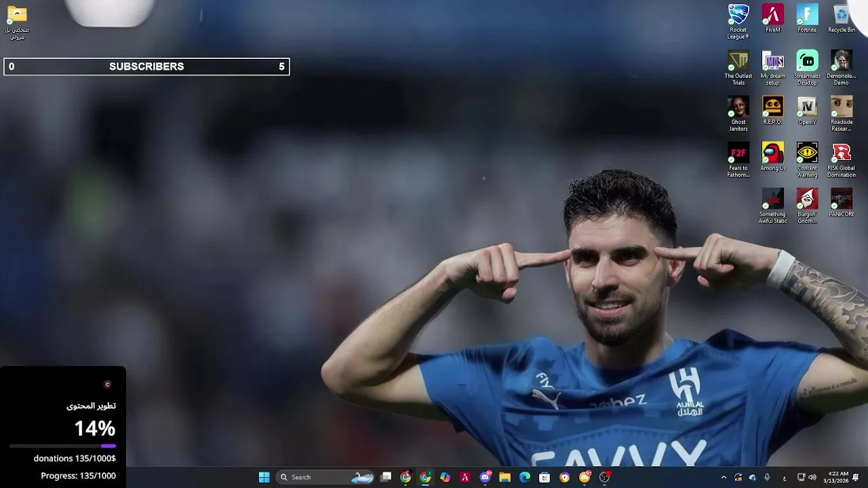Image resolution: width=868 pixels, height=488 pixels.
Task: Open Copilot from the taskbar
Action: tap(445, 477)
